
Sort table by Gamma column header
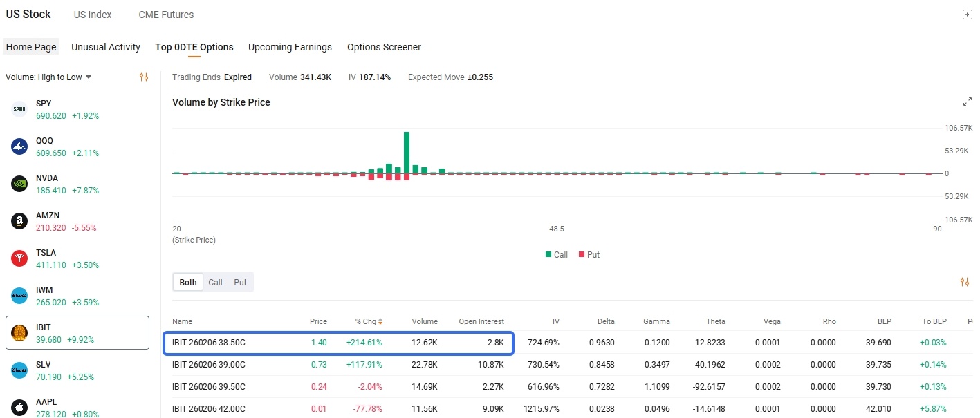(x=656, y=321)
